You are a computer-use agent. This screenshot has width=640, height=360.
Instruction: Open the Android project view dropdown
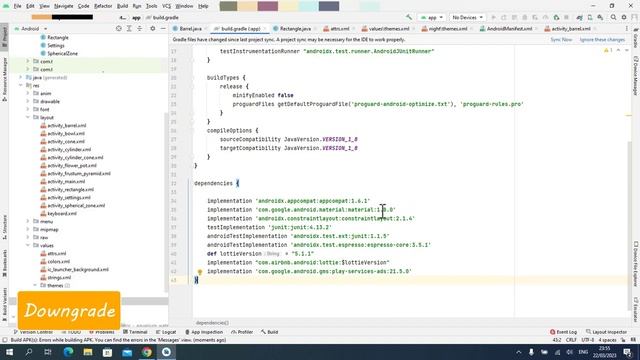[x=31, y=29]
